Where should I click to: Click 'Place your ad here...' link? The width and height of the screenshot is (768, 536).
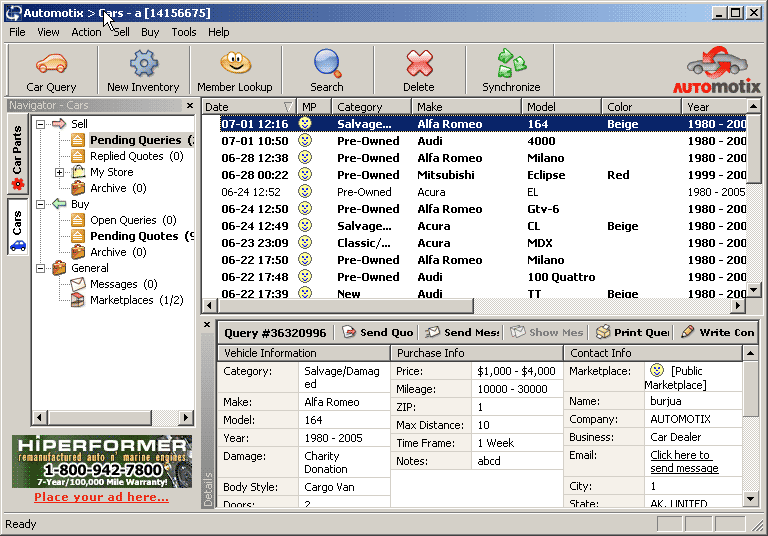(101, 497)
